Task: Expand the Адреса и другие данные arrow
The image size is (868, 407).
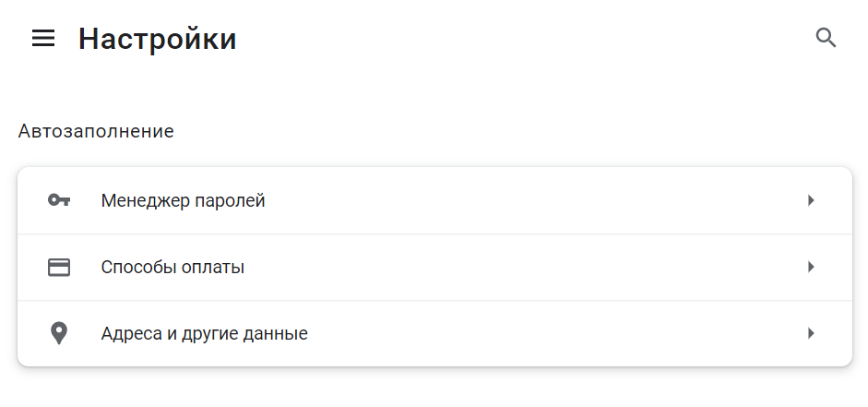Action: 811,333
